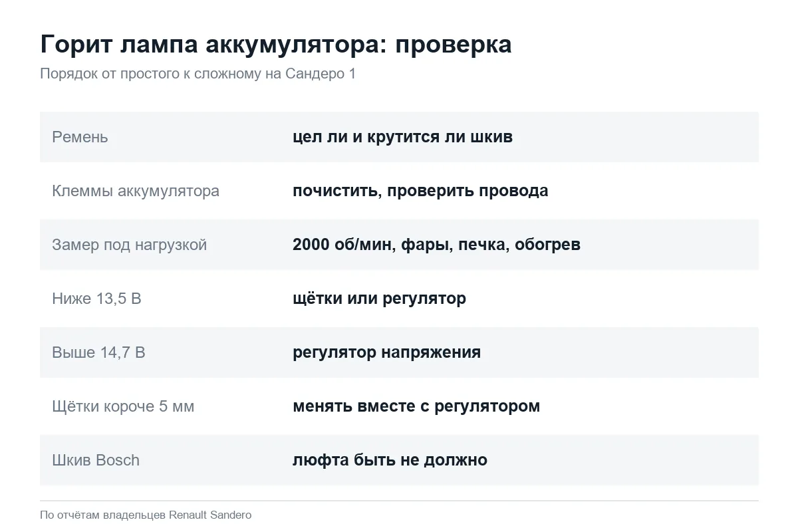
Task: Click the value 'регулятор напряжения'
Action: coord(386,352)
